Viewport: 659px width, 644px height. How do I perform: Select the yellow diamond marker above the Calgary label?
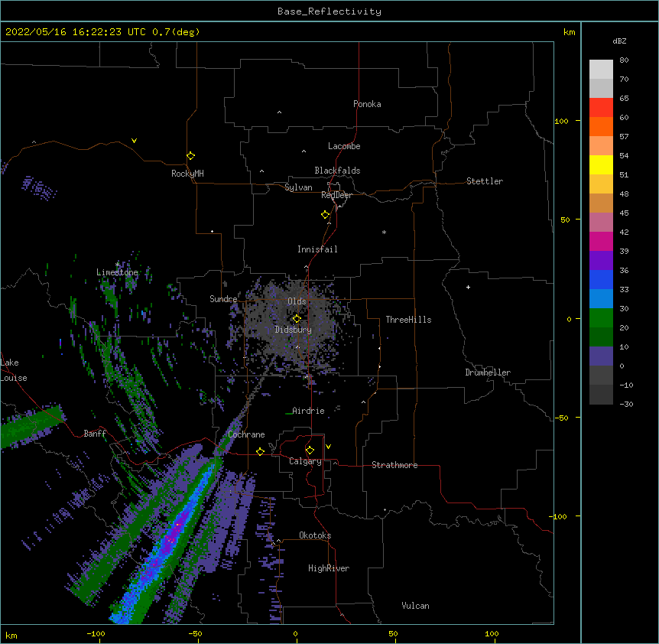[310, 450]
